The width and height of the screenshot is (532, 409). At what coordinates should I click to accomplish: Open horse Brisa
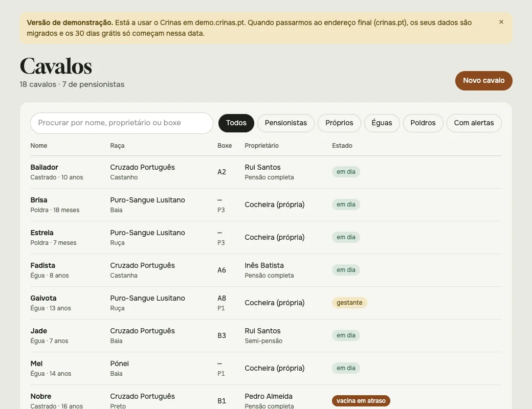click(x=39, y=200)
